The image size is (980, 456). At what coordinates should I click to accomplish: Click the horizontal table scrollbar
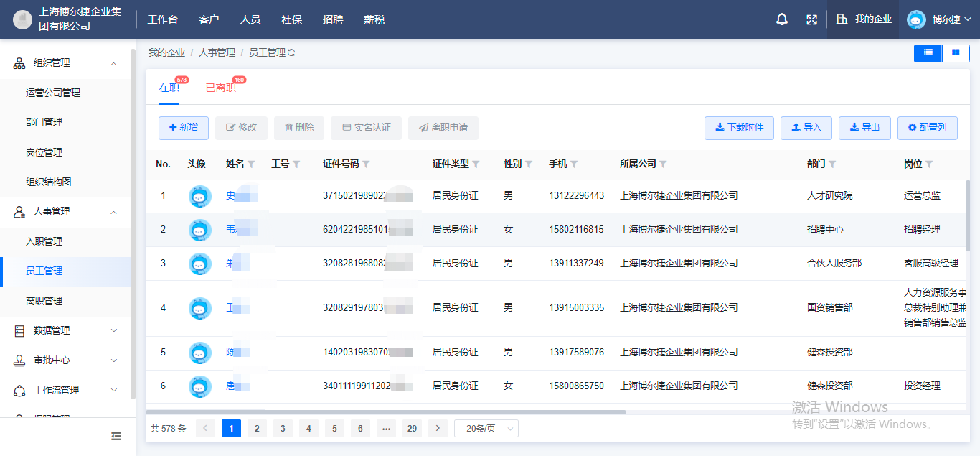point(386,412)
